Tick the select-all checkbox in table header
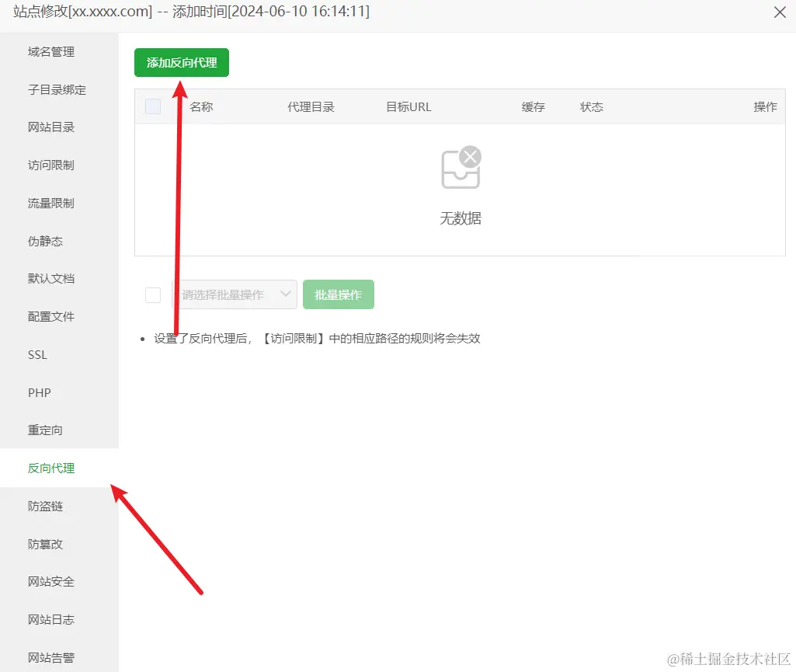 (x=153, y=106)
